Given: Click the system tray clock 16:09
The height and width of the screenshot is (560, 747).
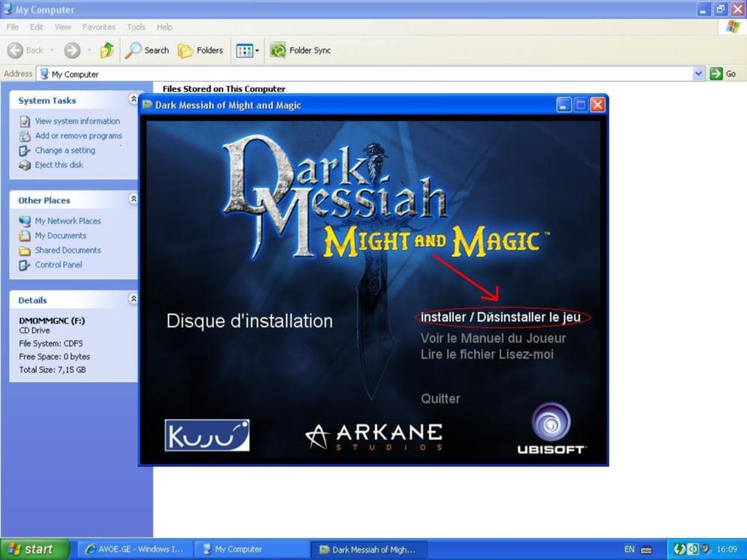Looking at the screenshot, I should pos(727,549).
